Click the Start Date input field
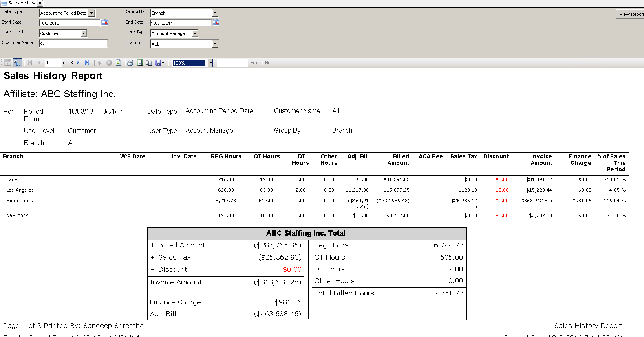The image size is (644, 337). 70,23
